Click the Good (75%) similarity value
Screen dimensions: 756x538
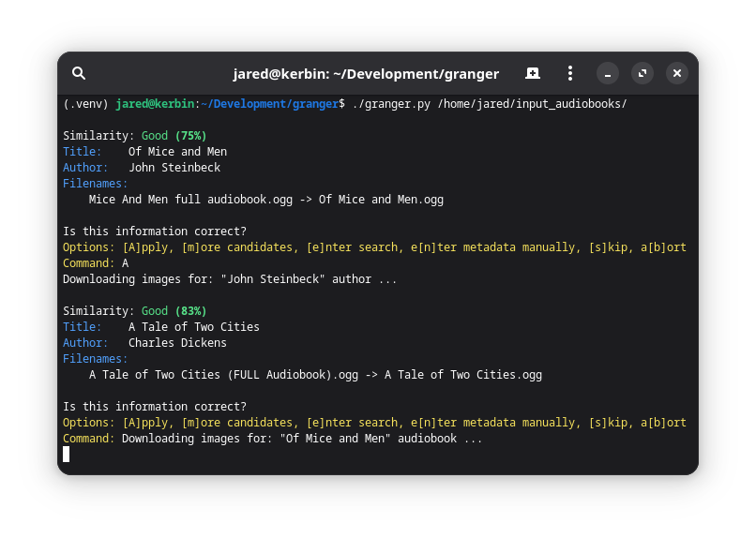click(x=174, y=136)
